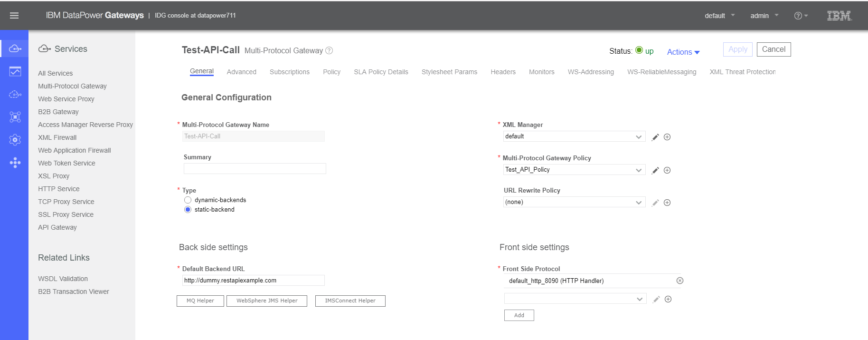Open the Web Token Service link
The height and width of the screenshot is (340, 868).
(66, 163)
